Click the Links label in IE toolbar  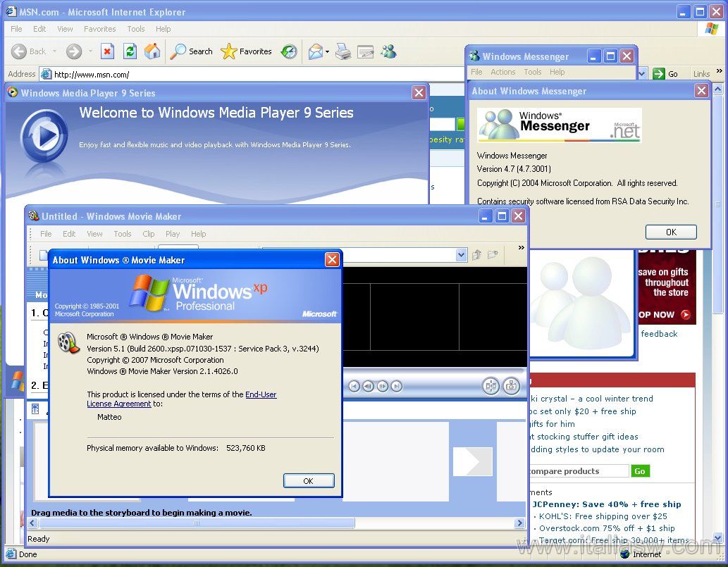[701, 74]
